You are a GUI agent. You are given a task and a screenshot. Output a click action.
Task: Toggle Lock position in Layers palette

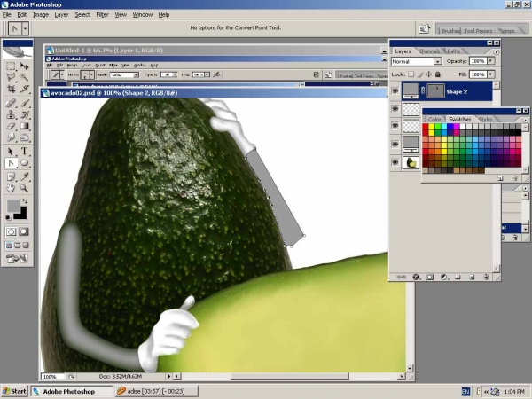pyautogui.click(x=429, y=74)
